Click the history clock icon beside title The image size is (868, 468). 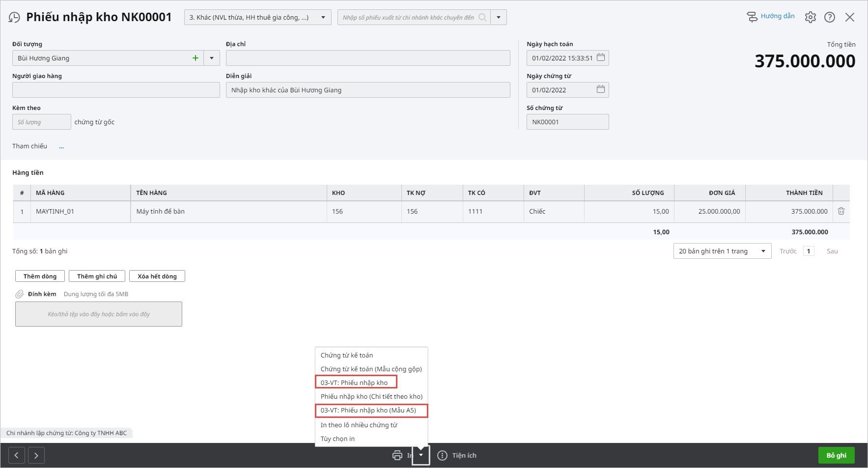pyautogui.click(x=14, y=18)
